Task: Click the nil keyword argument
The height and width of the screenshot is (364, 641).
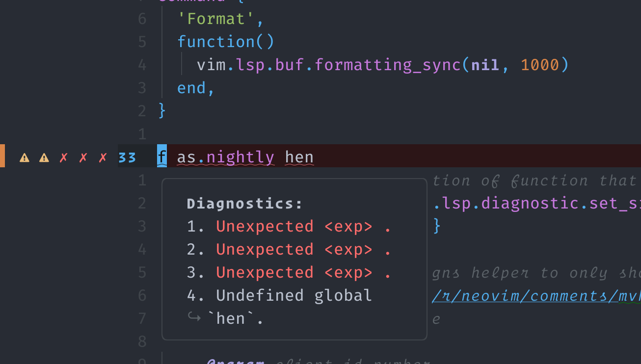Action: (484, 64)
